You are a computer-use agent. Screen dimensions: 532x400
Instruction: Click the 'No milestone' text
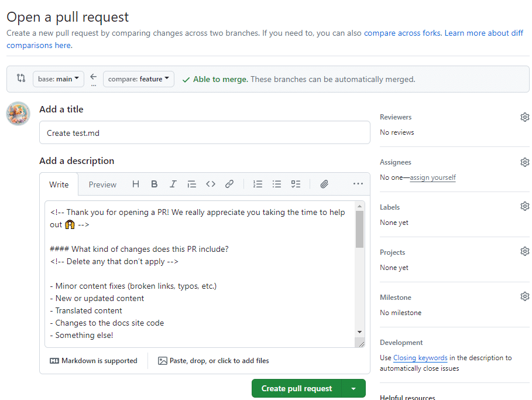[401, 313]
